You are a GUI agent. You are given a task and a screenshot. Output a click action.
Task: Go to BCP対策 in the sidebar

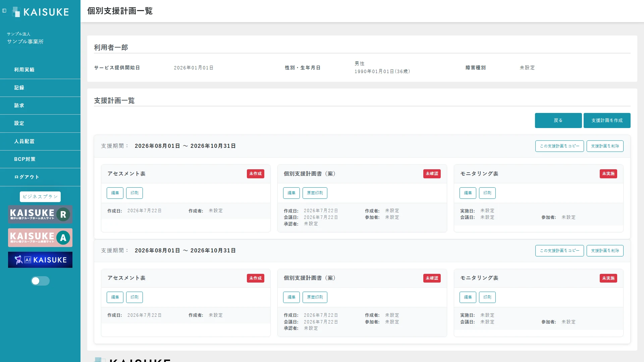pos(40,159)
